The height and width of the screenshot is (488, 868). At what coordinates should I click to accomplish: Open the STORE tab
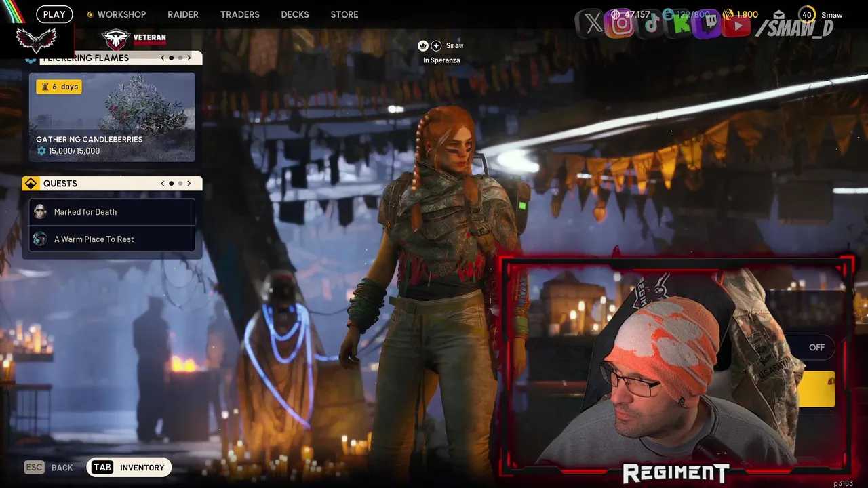[344, 14]
